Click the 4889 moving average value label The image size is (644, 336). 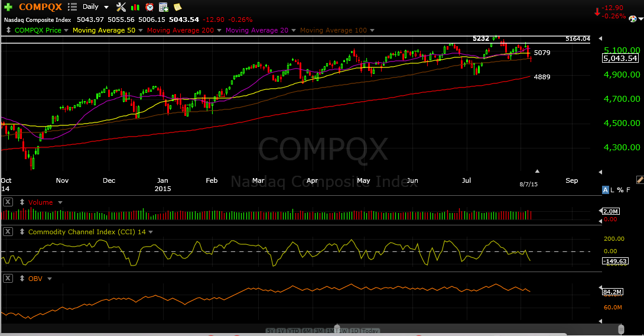pos(542,77)
